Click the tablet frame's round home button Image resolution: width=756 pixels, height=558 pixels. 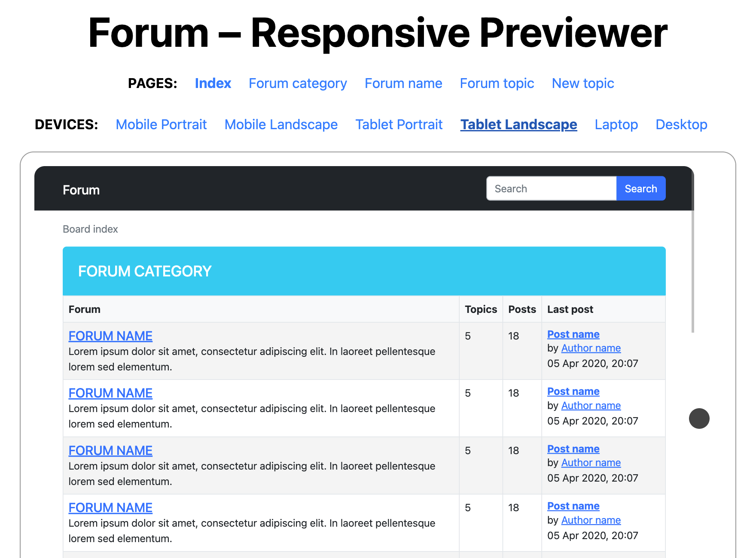(699, 418)
